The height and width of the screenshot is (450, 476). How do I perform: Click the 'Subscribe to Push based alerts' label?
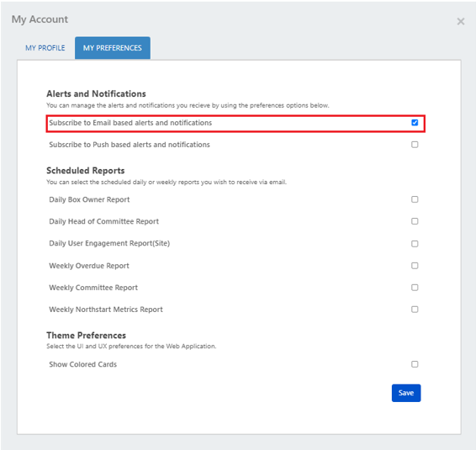click(130, 145)
